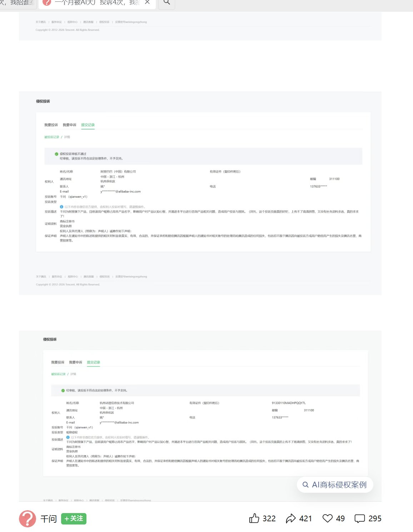Screen dimensions: 413x532
Task: Click the 322 likes count
Action: 269,518
